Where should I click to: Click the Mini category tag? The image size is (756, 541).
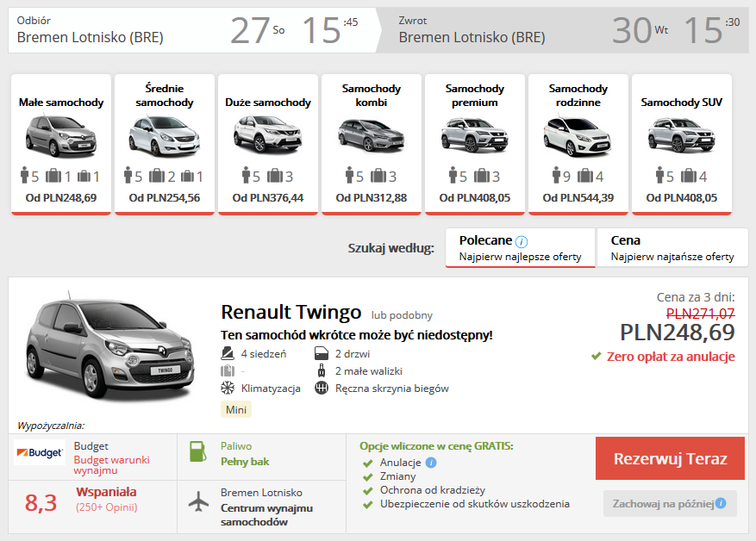[x=236, y=409]
